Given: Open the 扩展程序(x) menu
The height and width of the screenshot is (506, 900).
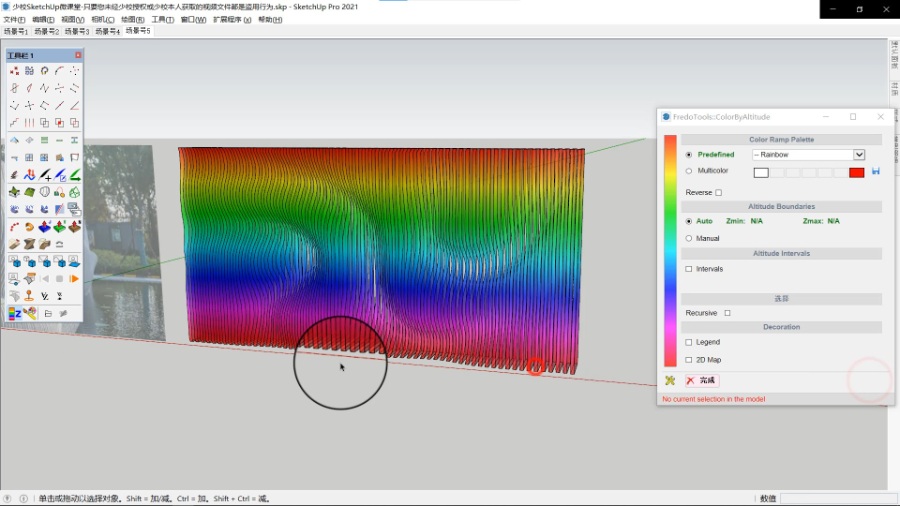Looking at the screenshot, I should coord(232,20).
